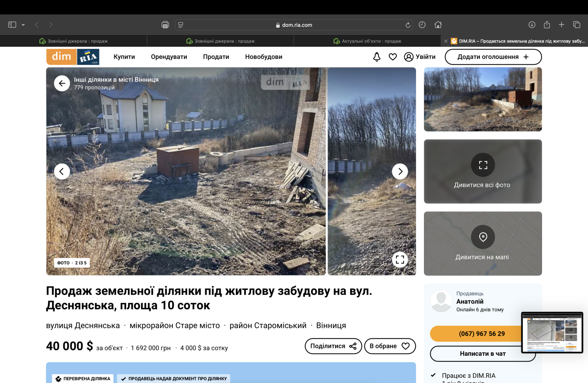Open the Купити menu

(x=124, y=57)
